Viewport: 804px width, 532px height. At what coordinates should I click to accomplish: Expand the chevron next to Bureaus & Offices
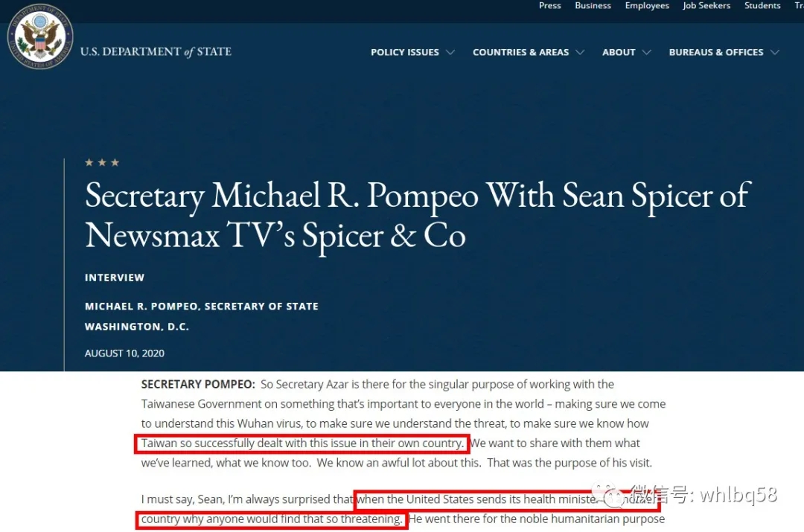point(775,53)
